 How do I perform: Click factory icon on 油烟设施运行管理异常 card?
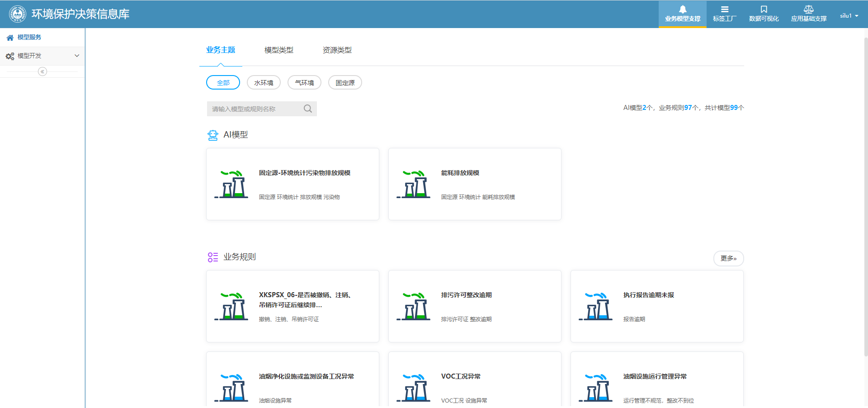(596, 388)
